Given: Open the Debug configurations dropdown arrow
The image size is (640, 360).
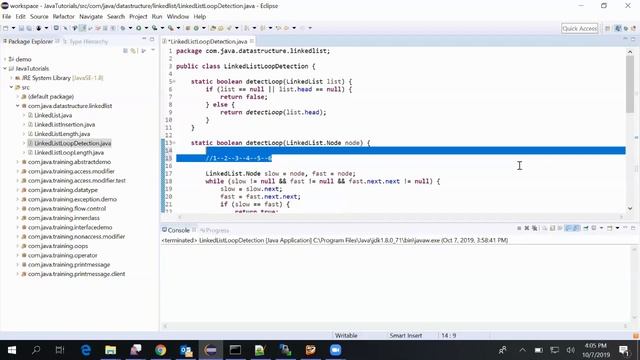Looking at the screenshot, I should point(130,28).
